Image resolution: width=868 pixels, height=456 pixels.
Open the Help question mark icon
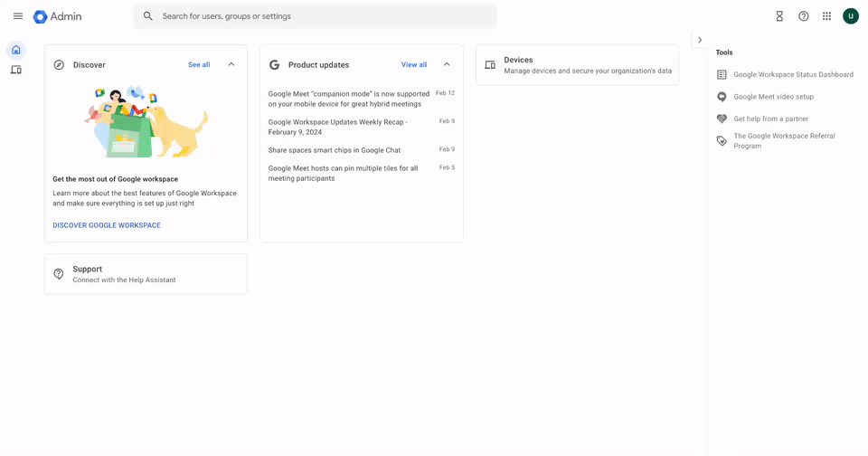coord(803,16)
